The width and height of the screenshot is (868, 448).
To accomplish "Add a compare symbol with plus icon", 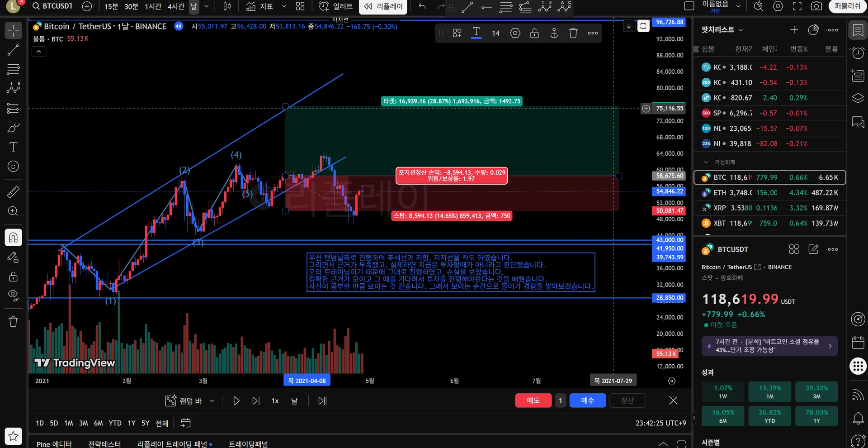I will 87,6.
